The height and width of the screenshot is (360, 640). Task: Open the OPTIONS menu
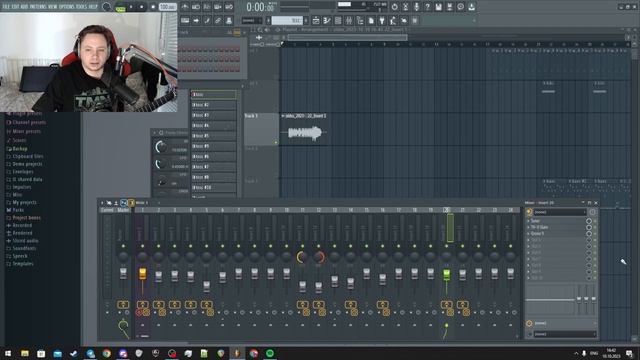(x=67, y=7)
